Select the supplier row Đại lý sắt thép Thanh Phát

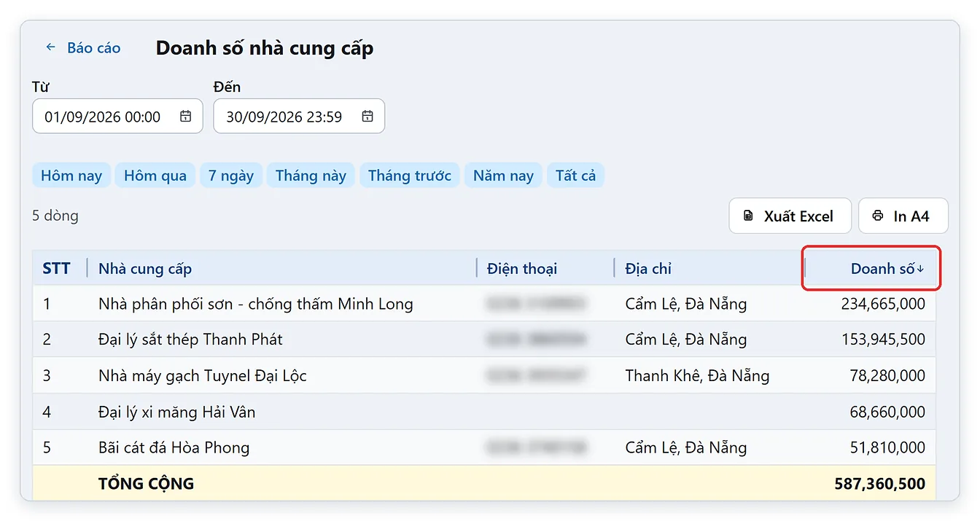click(484, 339)
